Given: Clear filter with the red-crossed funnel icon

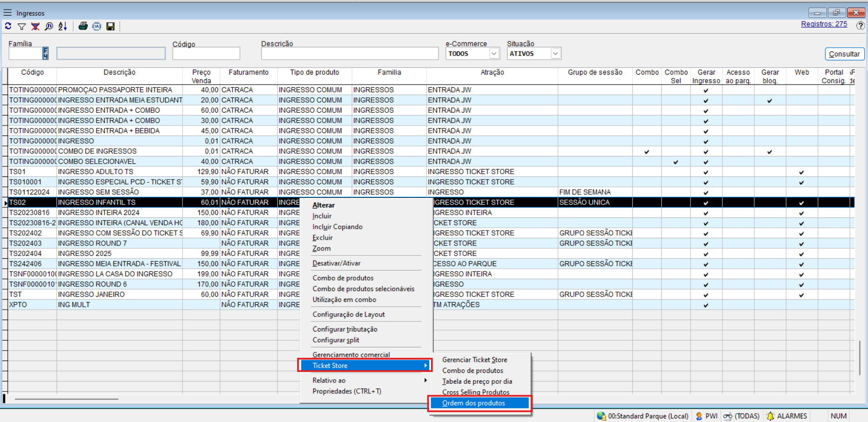Looking at the screenshot, I should pos(35,26).
